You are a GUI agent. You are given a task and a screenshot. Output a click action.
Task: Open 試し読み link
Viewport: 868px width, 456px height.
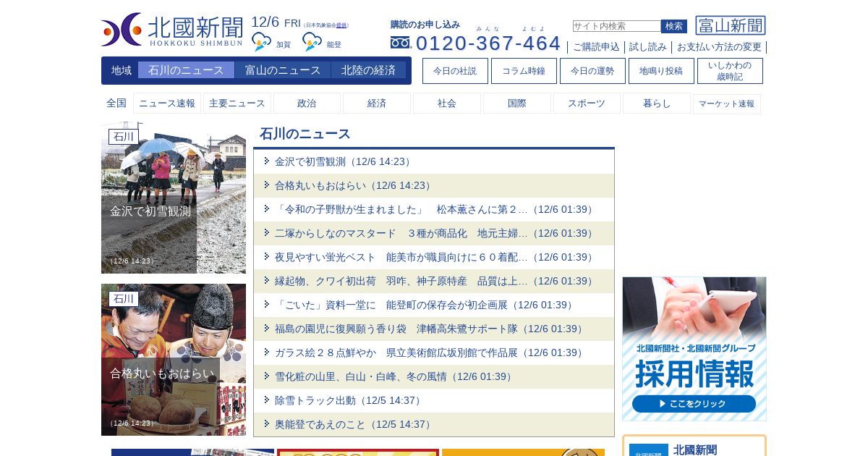pos(648,47)
